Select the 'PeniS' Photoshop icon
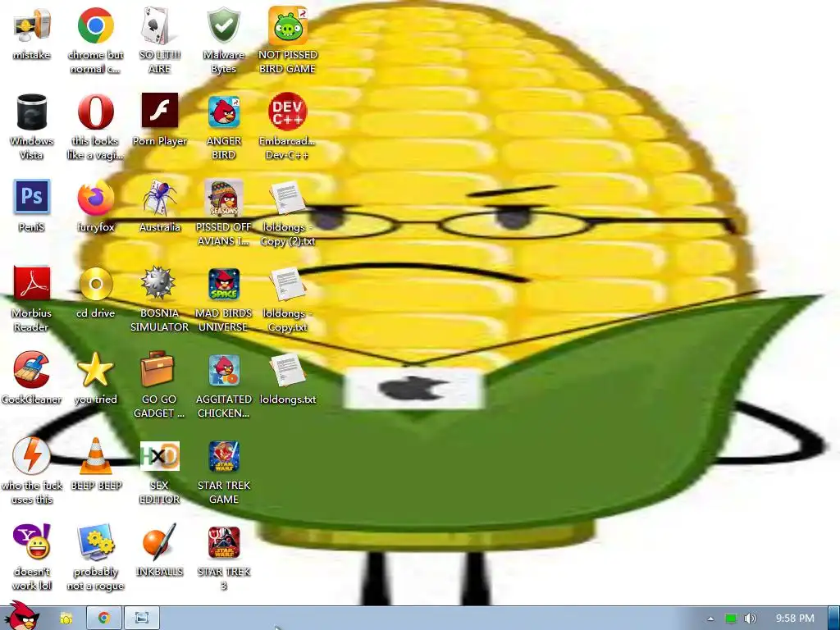Image resolution: width=840 pixels, height=630 pixels. coord(32,197)
